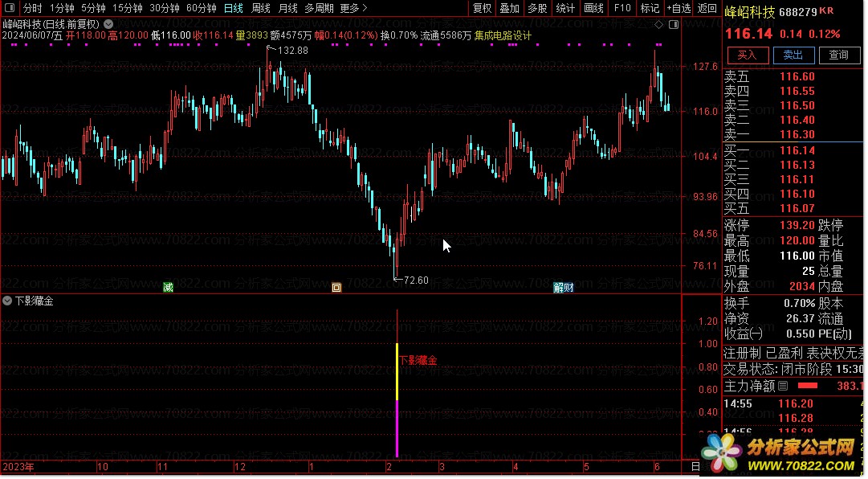Click the 复权 toolbar button
Viewport: 868px width, 479px height.
click(482, 8)
